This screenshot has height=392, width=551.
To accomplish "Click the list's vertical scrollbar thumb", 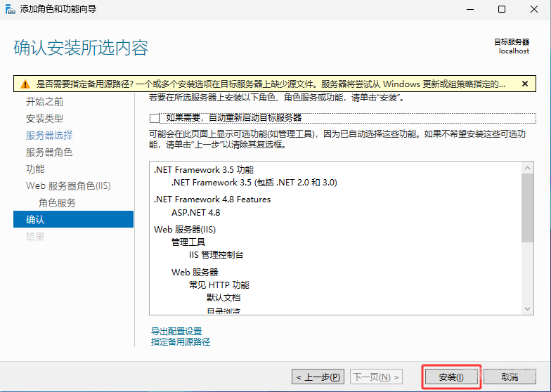I will tap(527, 208).
